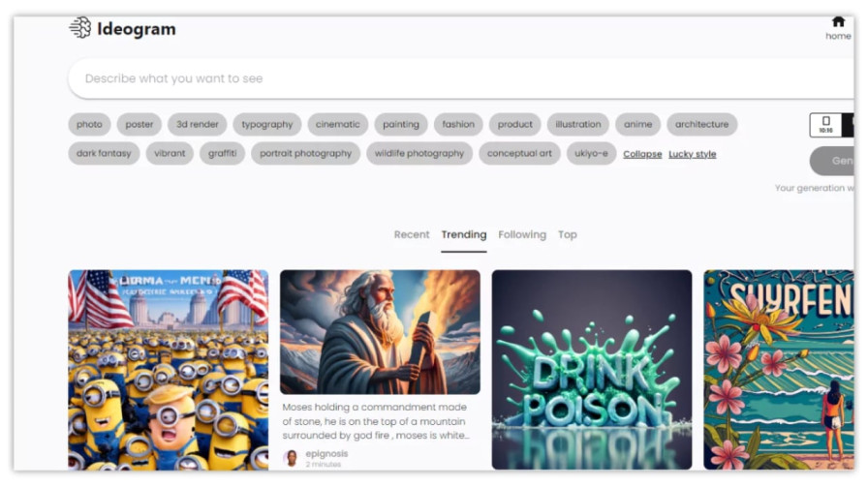Go to home via house icon

click(x=838, y=21)
